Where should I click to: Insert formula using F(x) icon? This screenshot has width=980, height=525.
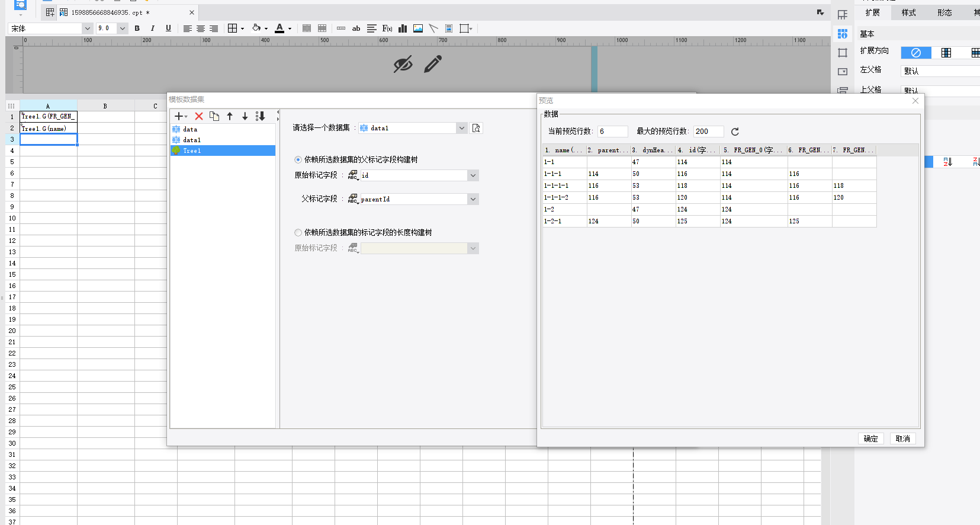(387, 28)
